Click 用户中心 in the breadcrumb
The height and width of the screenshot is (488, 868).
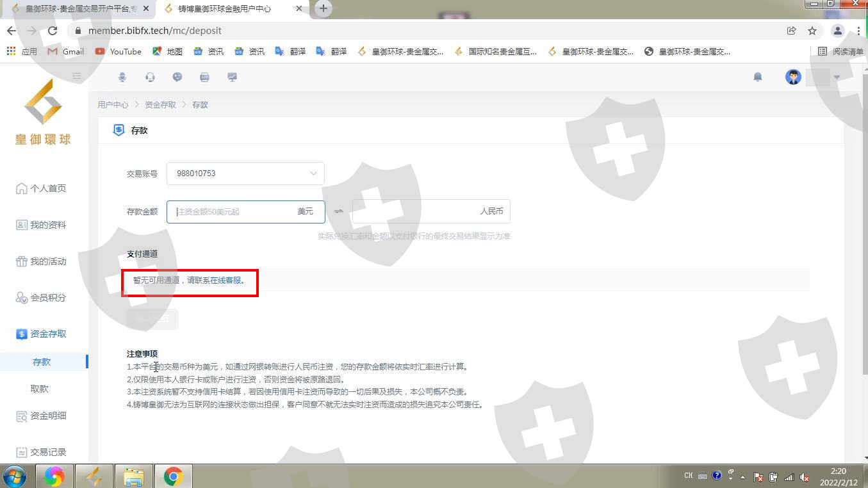coord(113,104)
